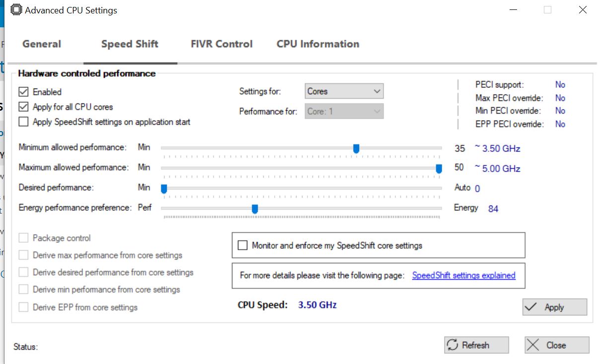This screenshot has height=364, width=600.
Task: Switch to the General tab
Action: click(42, 44)
